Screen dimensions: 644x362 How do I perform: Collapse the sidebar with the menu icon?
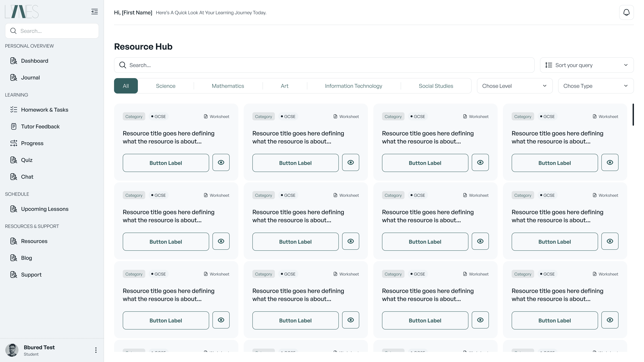point(95,11)
